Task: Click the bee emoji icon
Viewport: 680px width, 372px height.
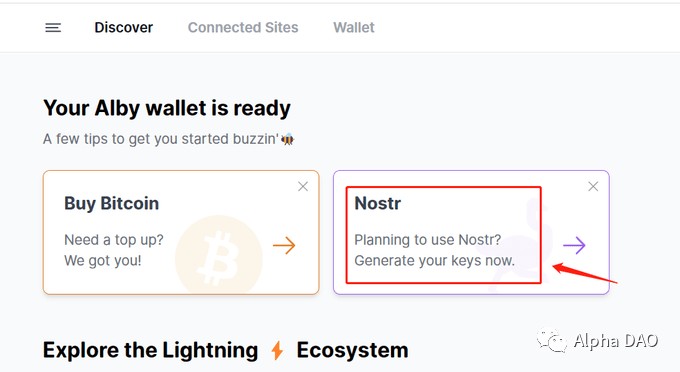Action: [287, 140]
